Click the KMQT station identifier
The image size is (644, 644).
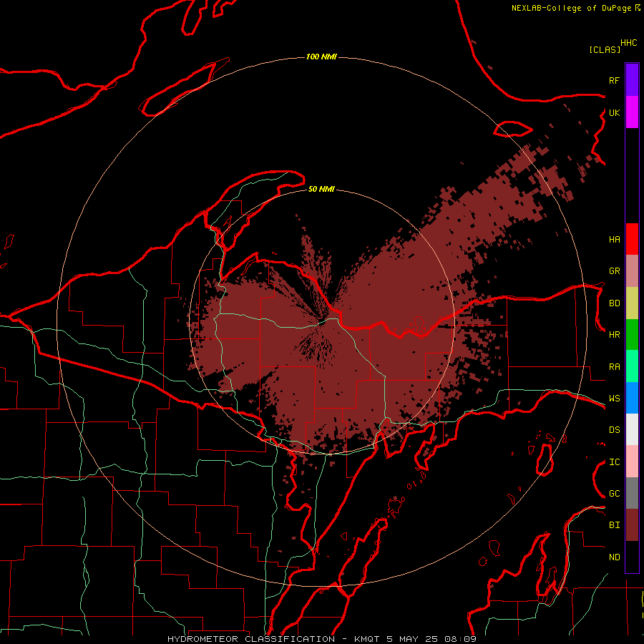368,639
